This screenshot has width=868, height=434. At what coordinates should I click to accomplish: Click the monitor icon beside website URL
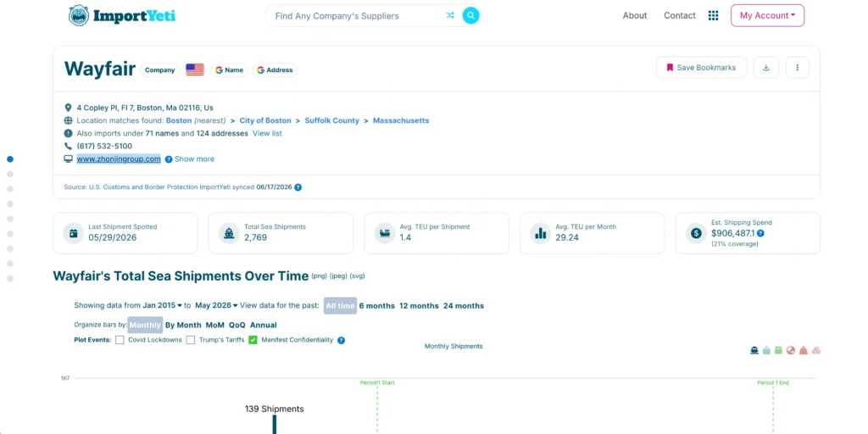(x=68, y=159)
